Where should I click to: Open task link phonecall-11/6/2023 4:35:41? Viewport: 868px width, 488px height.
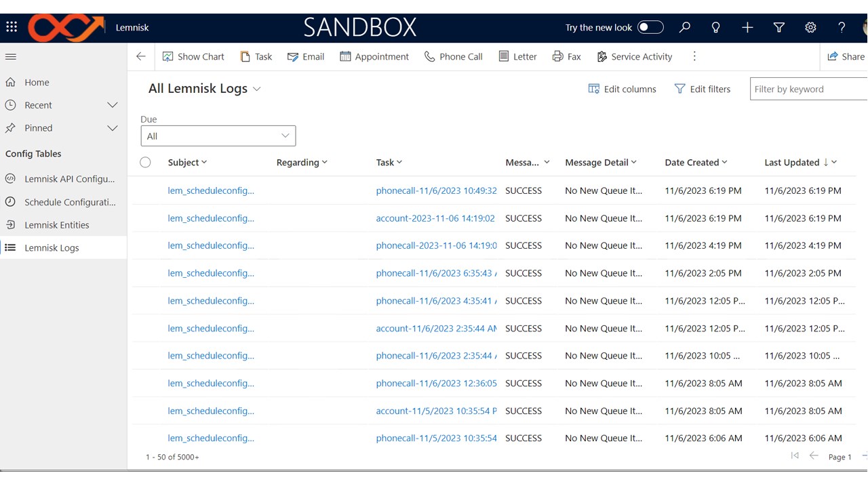437,301
